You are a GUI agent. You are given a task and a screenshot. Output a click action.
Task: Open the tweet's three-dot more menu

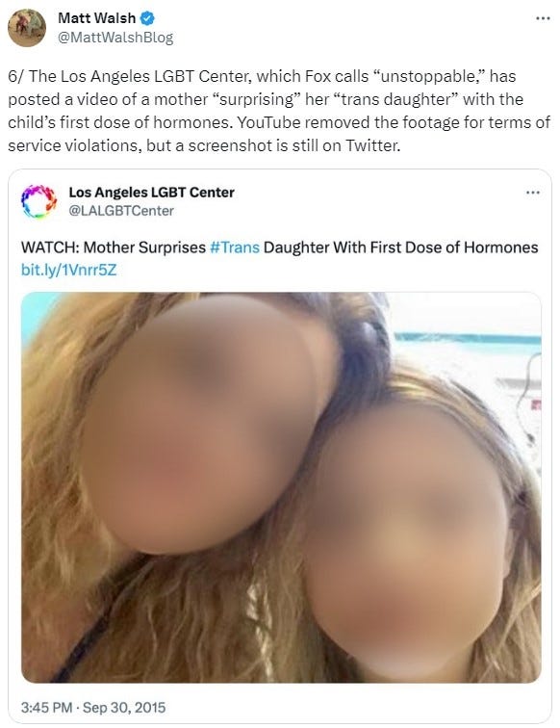point(543,18)
